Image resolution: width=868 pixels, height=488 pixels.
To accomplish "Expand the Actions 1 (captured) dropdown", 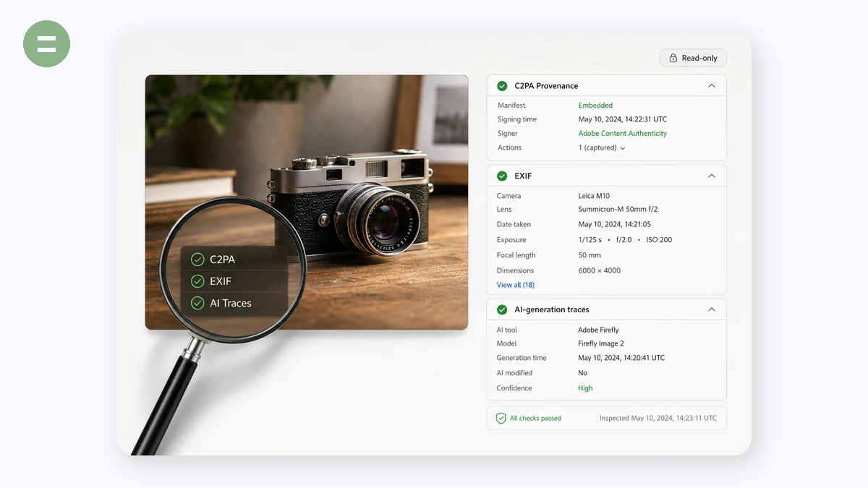I will click(x=602, y=147).
